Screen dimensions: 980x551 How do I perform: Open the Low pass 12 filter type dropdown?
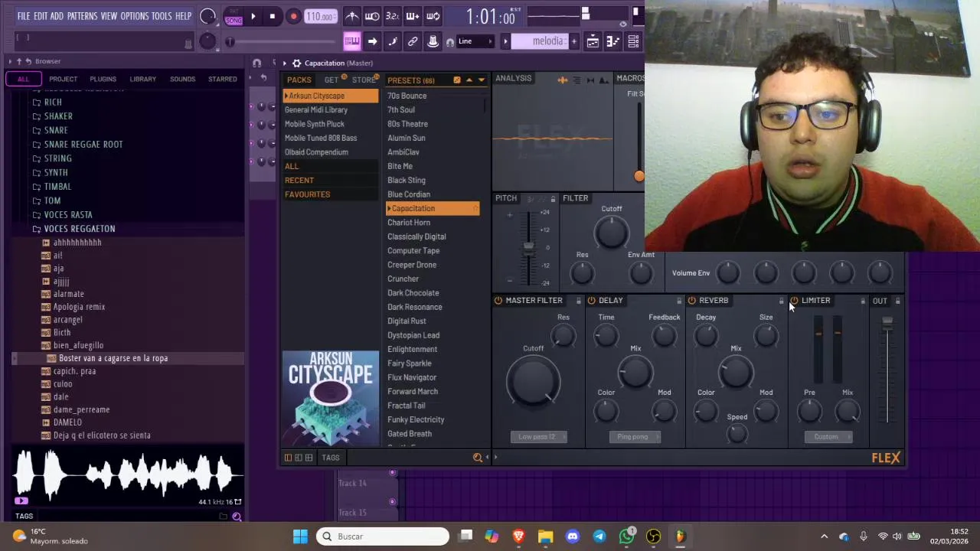click(538, 437)
